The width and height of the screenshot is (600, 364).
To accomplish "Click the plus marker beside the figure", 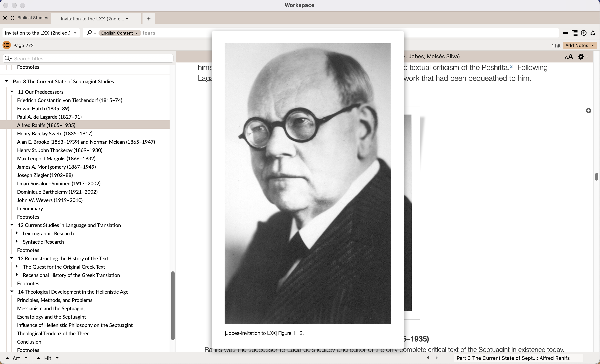I will click(588, 111).
